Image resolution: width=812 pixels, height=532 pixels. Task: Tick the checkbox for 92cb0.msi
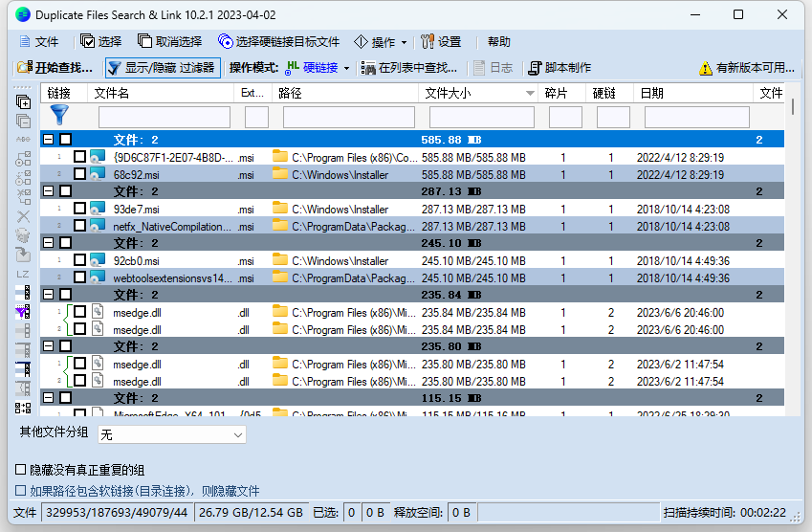pos(79,260)
